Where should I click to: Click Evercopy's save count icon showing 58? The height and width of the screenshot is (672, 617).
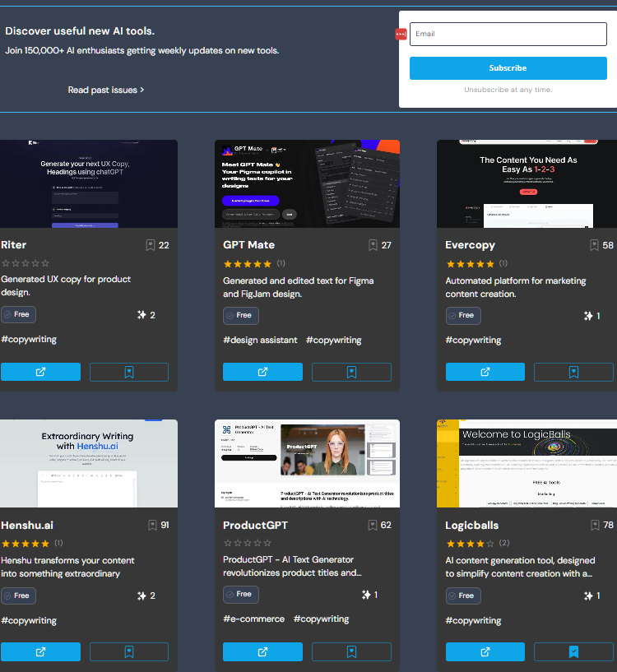click(x=594, y=245)
